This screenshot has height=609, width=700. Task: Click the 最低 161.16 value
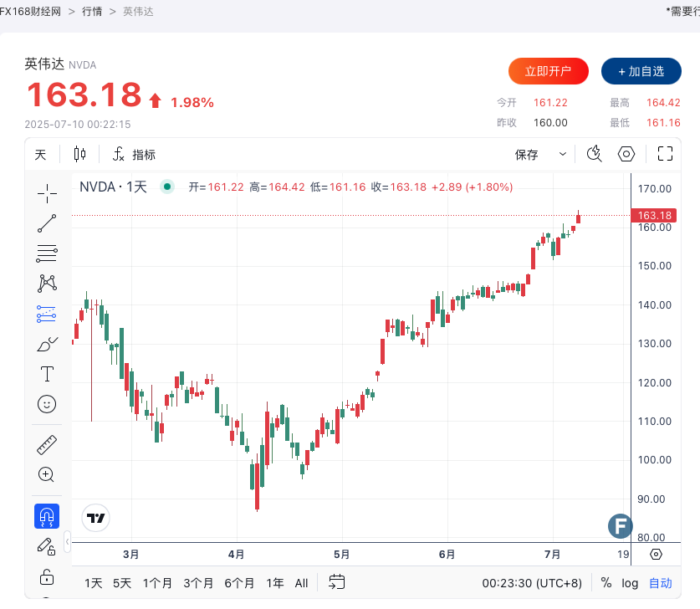[663, 123]
